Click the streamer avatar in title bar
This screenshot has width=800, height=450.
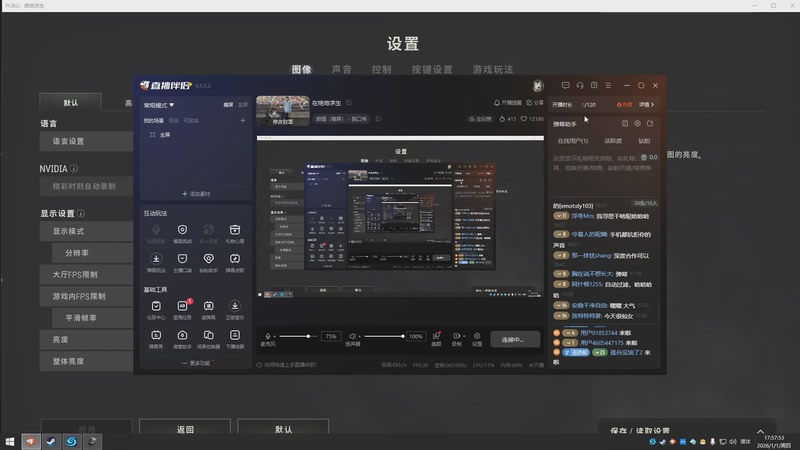click(x=538, y=86)
